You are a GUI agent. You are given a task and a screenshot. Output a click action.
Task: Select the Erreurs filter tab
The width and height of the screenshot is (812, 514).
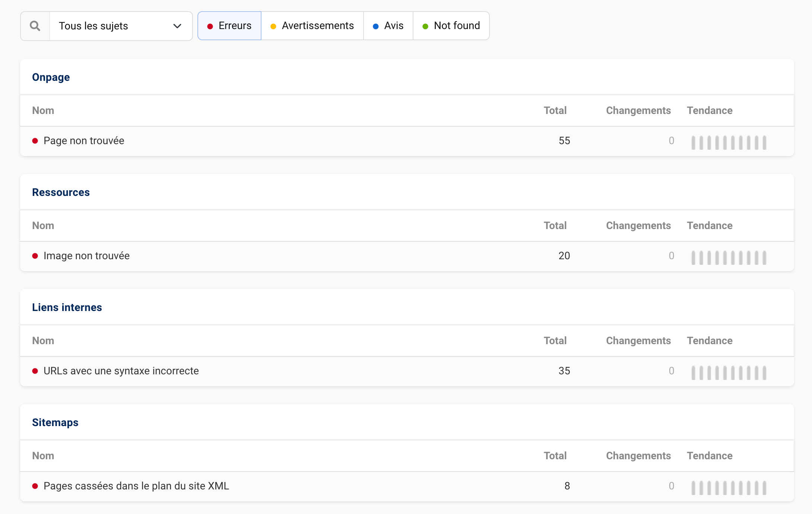pyautogui.click(x=229, y=26)
